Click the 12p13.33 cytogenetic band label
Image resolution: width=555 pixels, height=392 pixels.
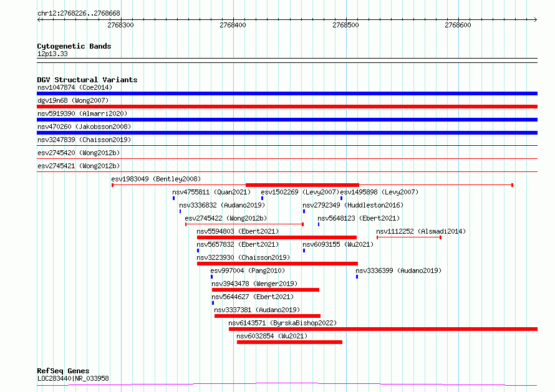(x=52, y=54)
